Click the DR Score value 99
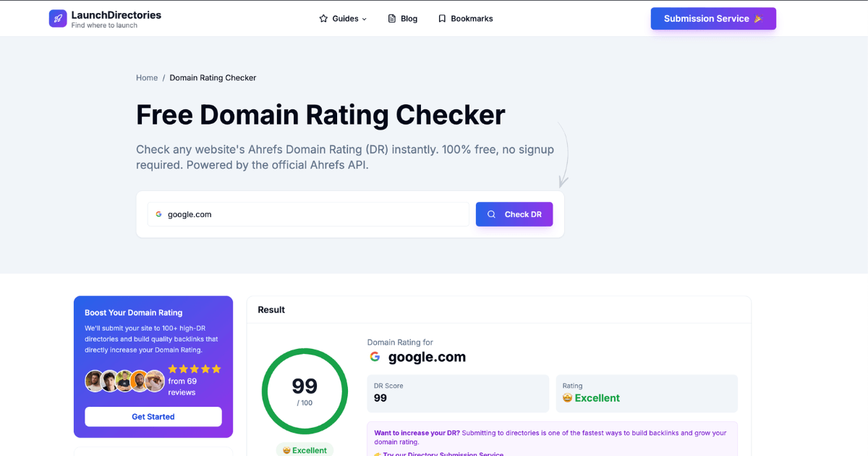The height and width of the screenshot is (456, 868). point(380,398)
